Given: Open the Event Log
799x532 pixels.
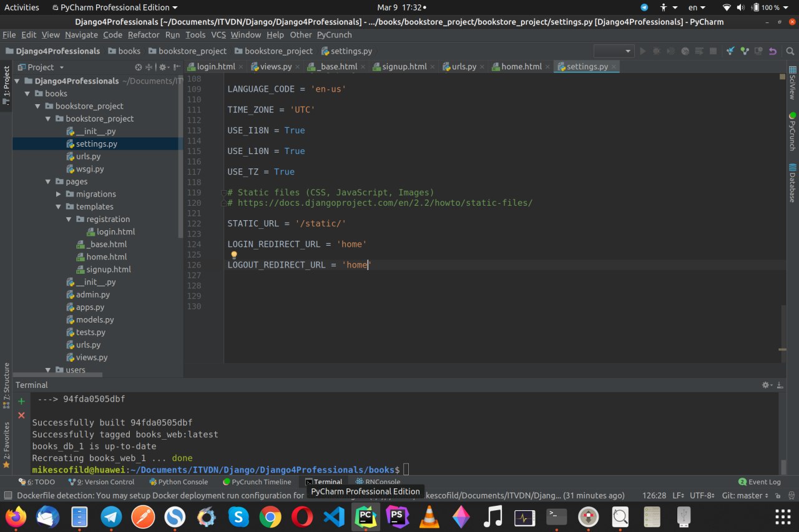Looking at the screenshot, I should coord(760,482).
